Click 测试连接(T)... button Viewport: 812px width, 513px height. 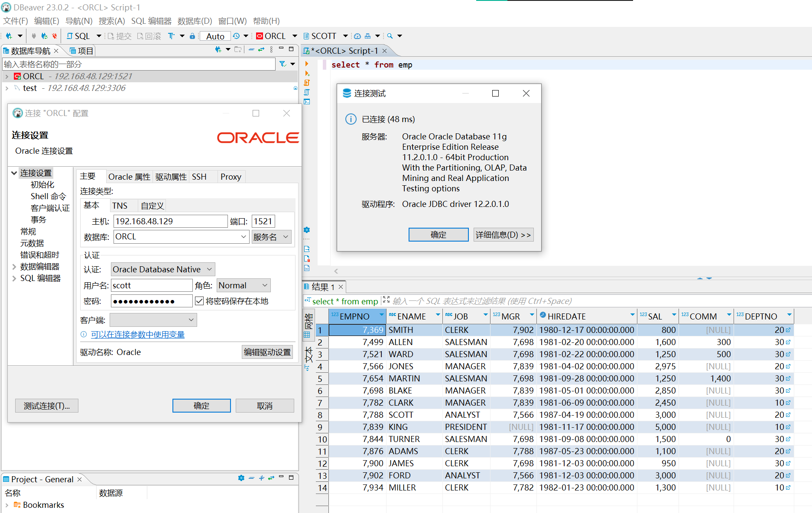click(47, 406)
